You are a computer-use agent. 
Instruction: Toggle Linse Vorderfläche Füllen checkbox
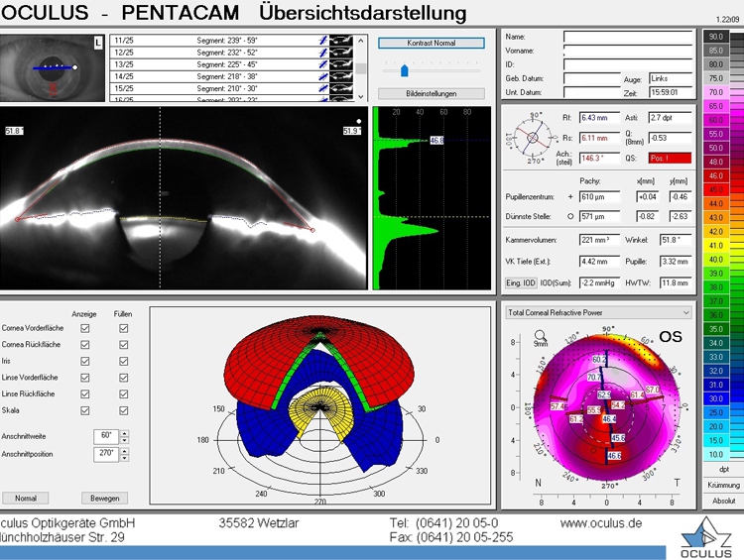(x=124, y=378)
